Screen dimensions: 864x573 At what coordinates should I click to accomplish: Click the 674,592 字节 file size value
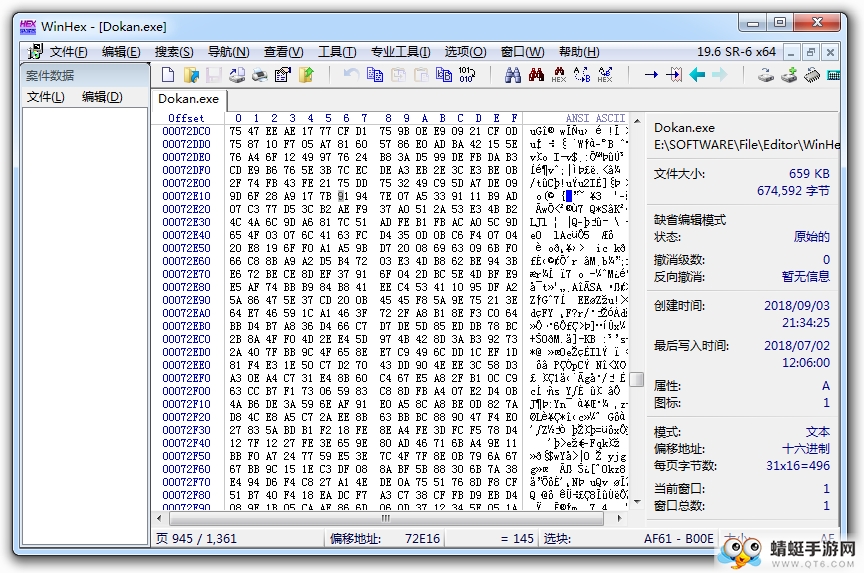point(793,191)
